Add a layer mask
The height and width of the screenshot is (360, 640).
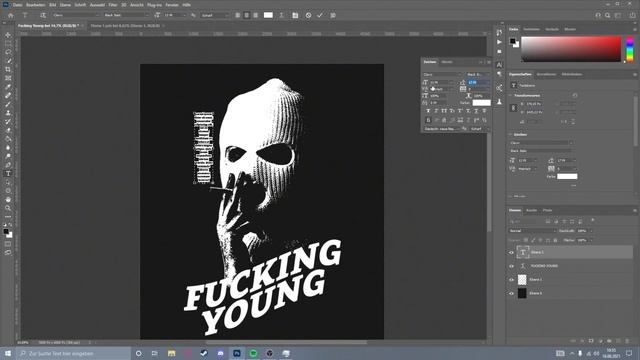(x=591, y=341)
